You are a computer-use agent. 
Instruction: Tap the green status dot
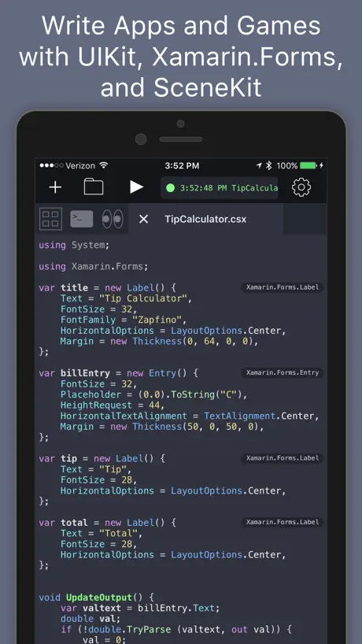(170, 188)
